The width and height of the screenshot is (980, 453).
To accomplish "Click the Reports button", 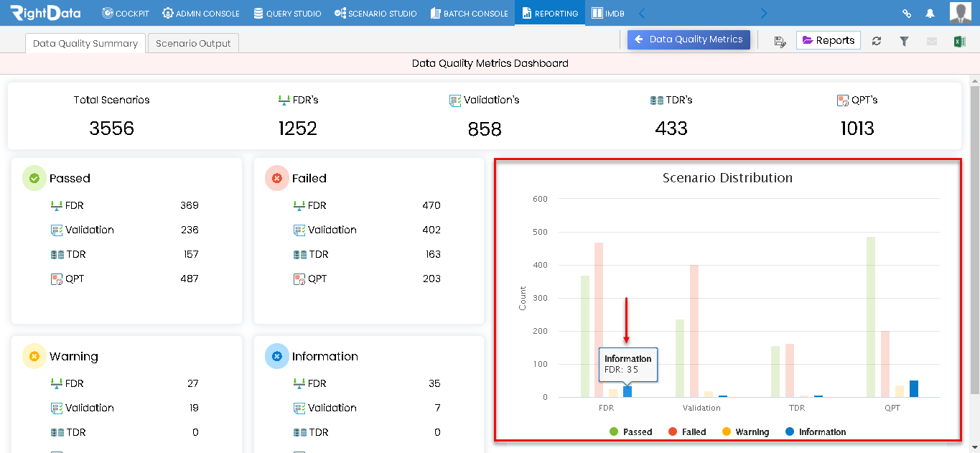I will (x=828, y=40).
